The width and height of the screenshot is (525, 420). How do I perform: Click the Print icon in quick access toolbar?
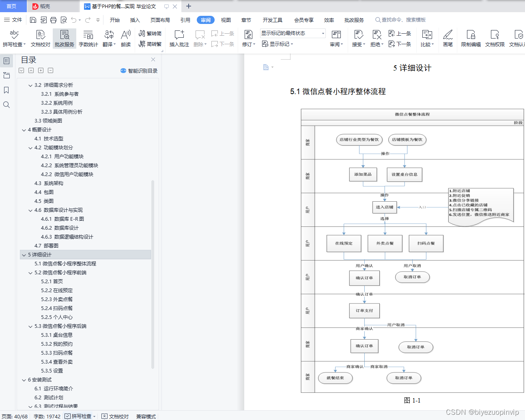click(54, 20)
